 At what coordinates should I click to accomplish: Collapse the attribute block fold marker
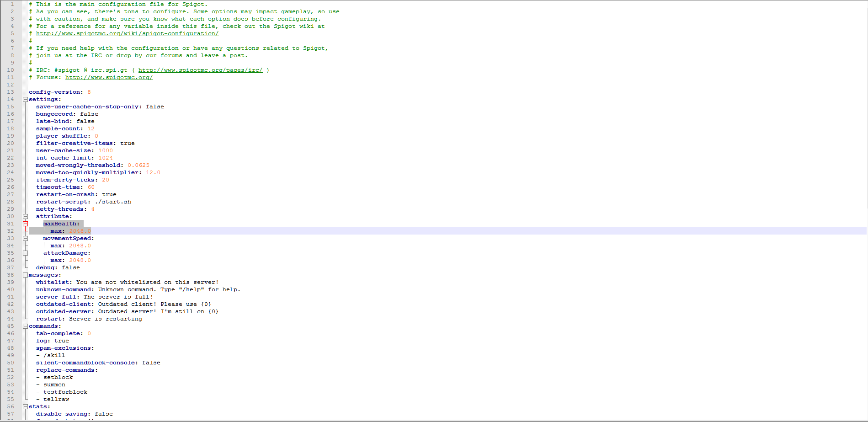pyautogui.click(x=26, y=216)
